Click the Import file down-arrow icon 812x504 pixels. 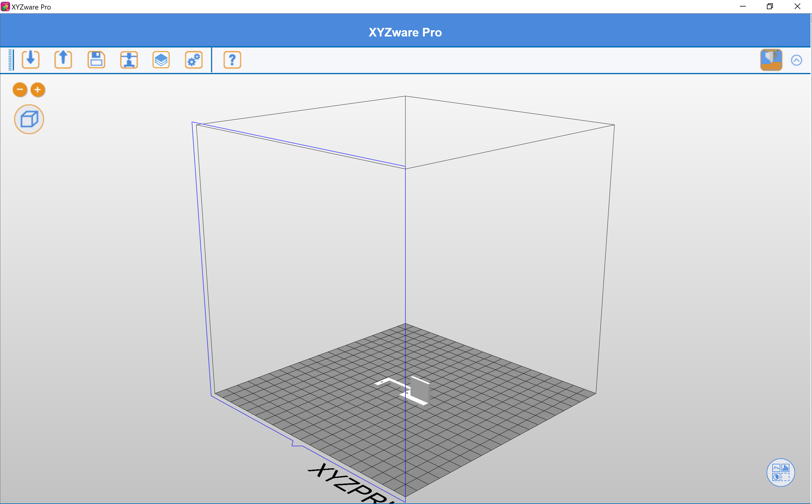[31, 60]
